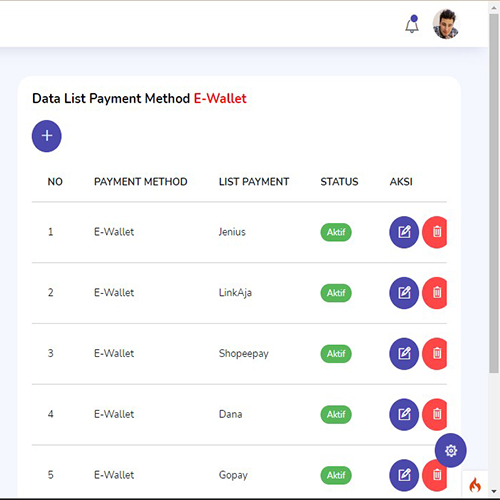Edit the Jenius payment entry
500x500 pixels.
pos(404,232)
